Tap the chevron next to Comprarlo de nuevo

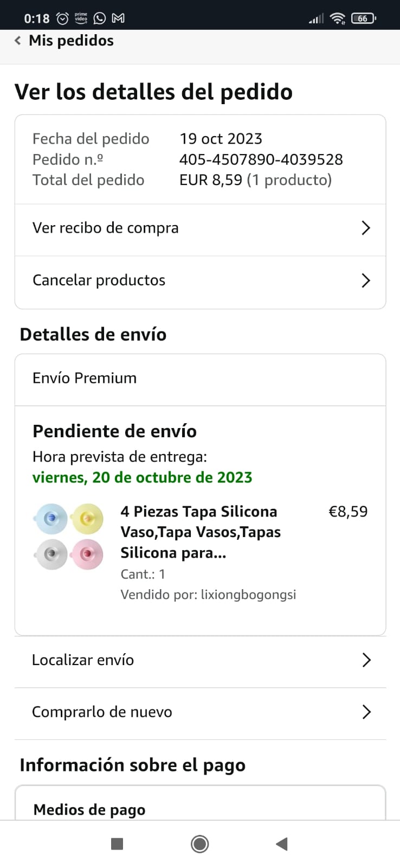(366, 712)
